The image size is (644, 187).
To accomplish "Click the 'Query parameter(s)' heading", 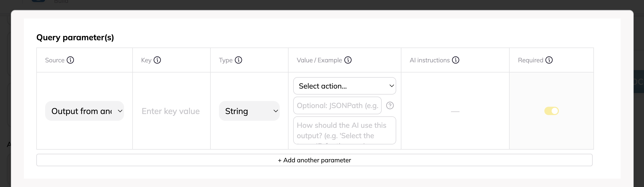I will tap(75, 37).
